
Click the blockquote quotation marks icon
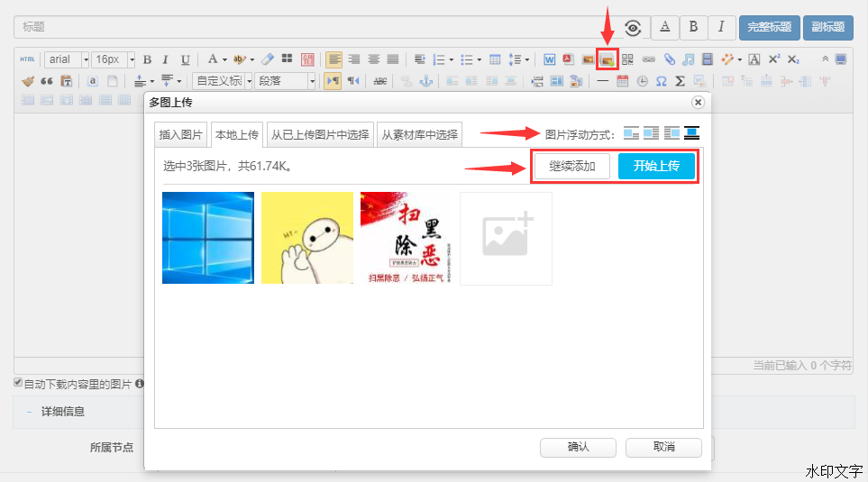coord(47,81)
